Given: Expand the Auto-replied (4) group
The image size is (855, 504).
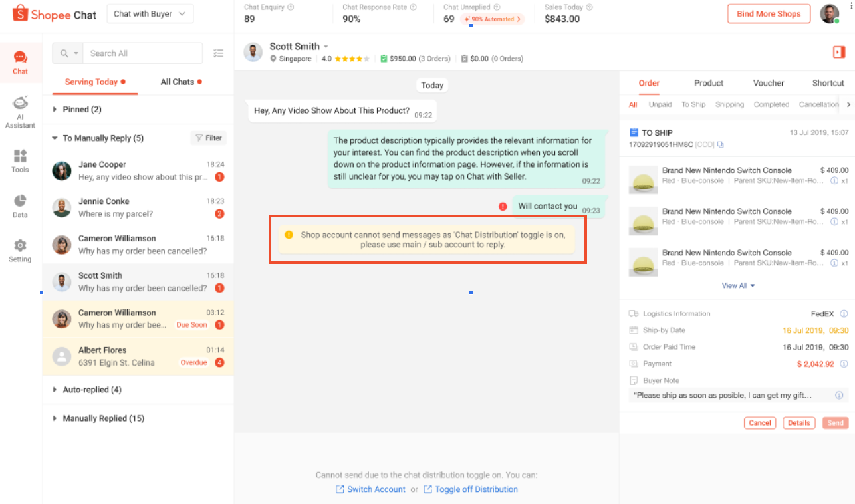Looking at the screenshot, I should click(55, 390).
